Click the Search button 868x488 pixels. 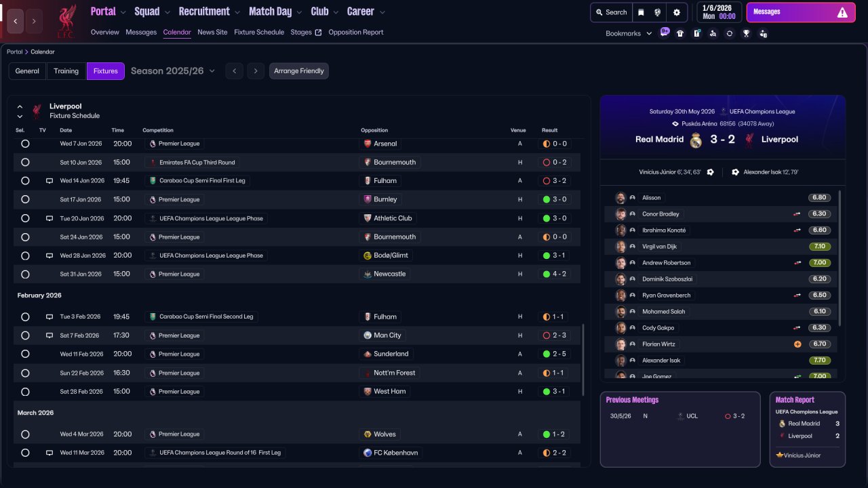pyautogui.click(x=610, y=12)
